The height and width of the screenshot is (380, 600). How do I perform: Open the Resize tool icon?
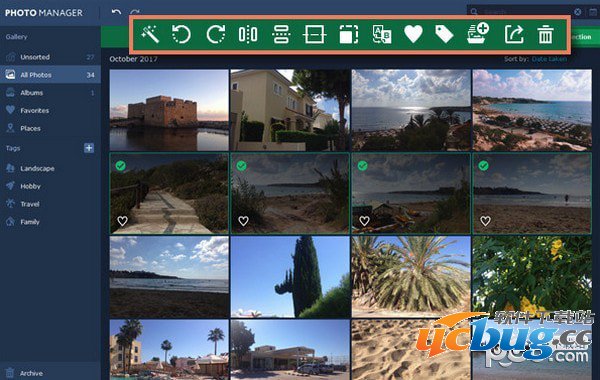coord(349,34)
